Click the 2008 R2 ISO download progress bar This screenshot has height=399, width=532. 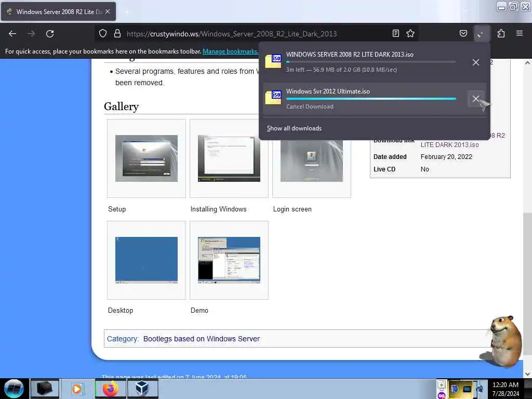pos(371,62)
